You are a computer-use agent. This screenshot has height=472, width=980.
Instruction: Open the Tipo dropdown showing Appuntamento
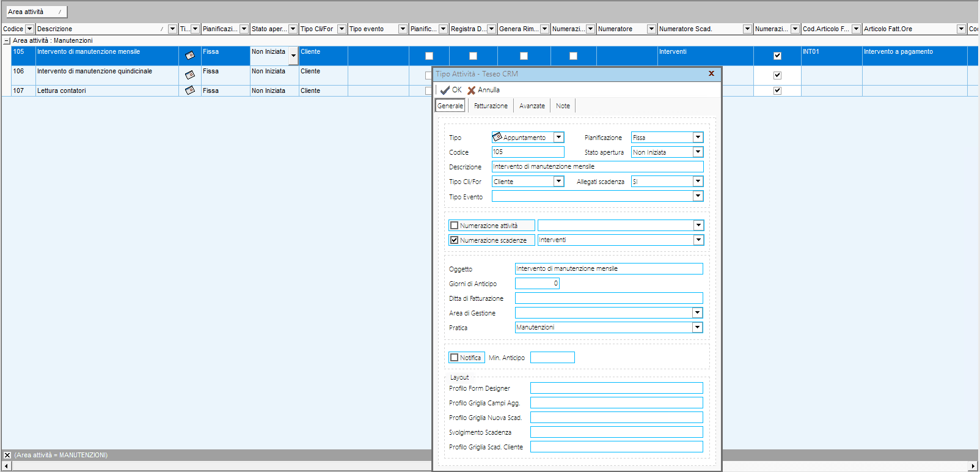tap(558, 138)
